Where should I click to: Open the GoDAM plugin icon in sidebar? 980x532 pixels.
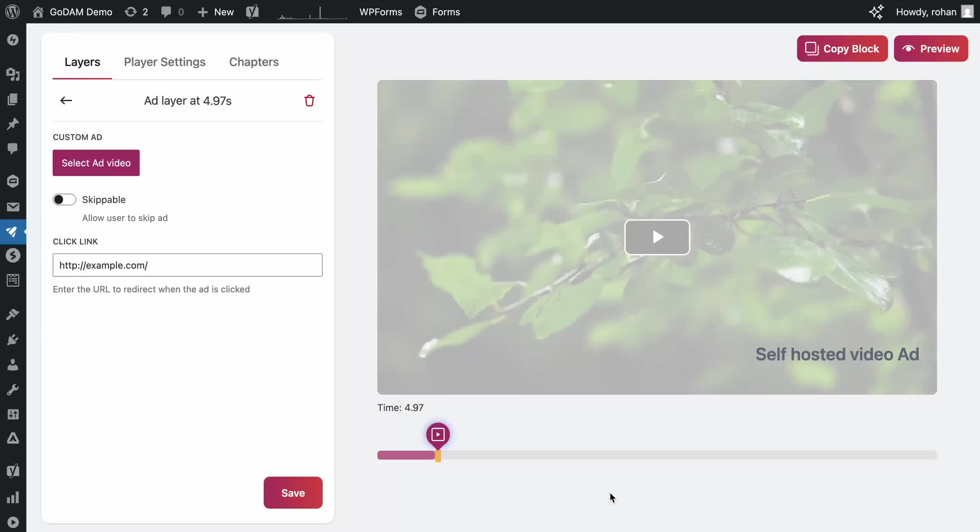tap(13, 232)
